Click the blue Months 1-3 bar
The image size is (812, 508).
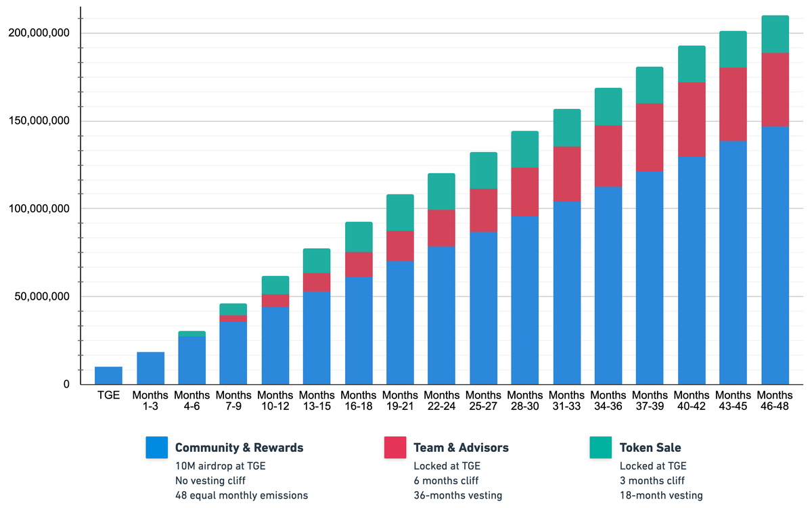(x=150, y=368)
